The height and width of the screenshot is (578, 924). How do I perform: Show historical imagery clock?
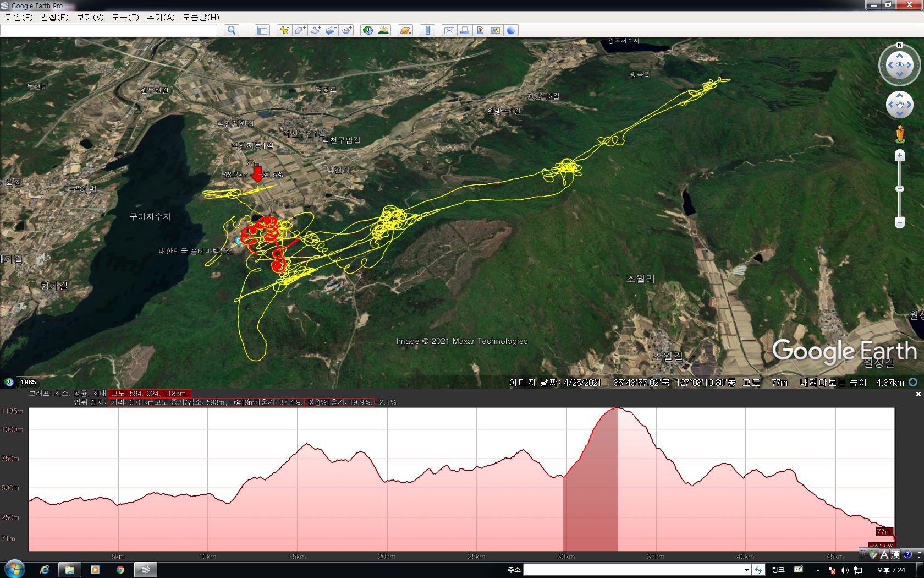[x=367, y=30]
